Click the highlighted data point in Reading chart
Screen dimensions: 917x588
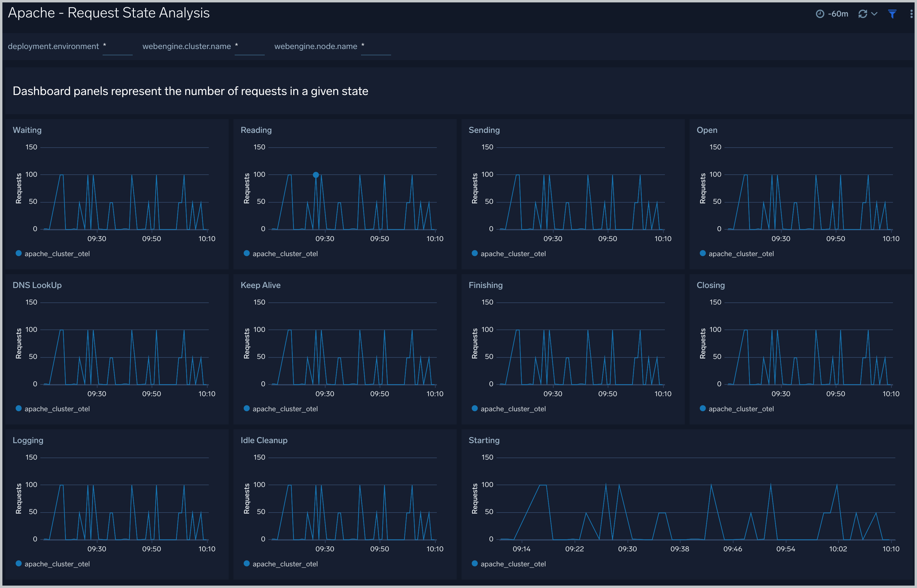316,175
